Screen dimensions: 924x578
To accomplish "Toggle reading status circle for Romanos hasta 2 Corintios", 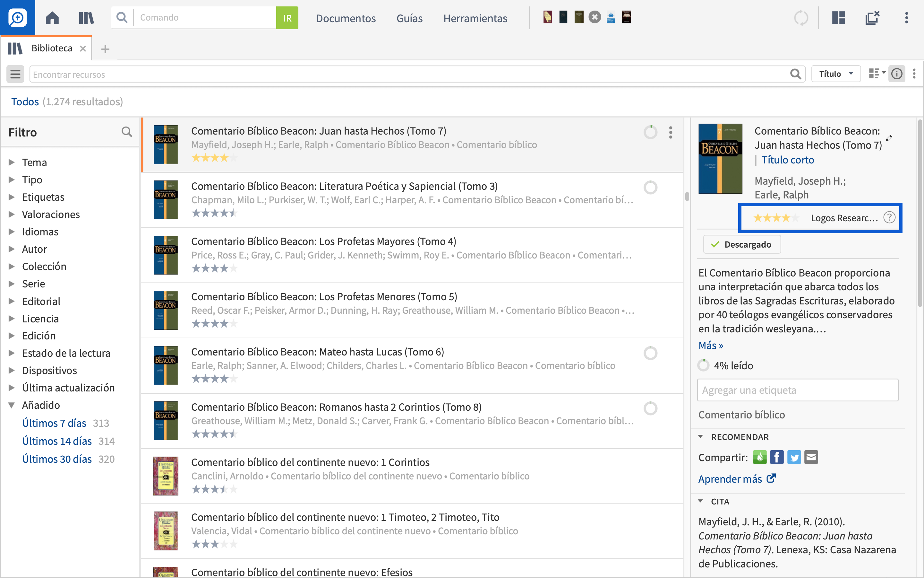I will tap(650, 408).
